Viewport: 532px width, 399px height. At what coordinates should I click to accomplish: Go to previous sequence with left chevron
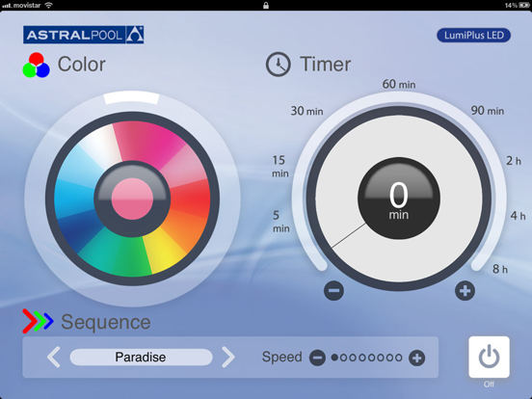[54, 357]
